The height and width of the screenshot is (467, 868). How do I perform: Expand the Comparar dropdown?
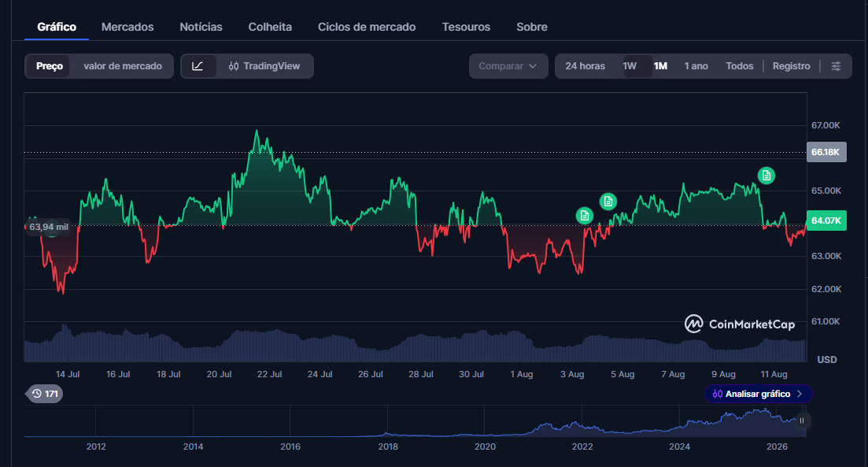[508, 66]
